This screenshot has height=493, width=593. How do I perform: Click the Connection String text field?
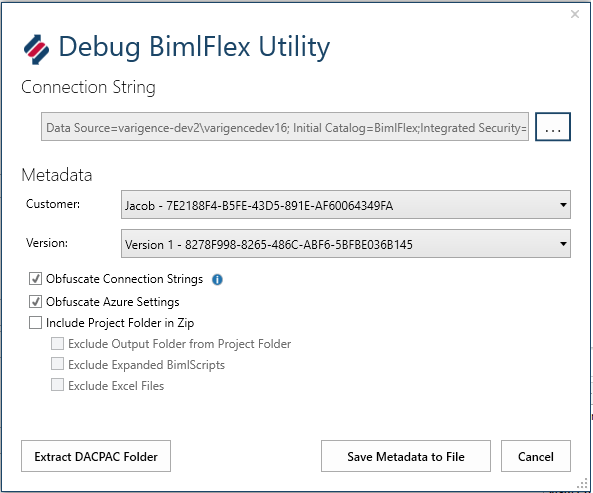point(285,127)
